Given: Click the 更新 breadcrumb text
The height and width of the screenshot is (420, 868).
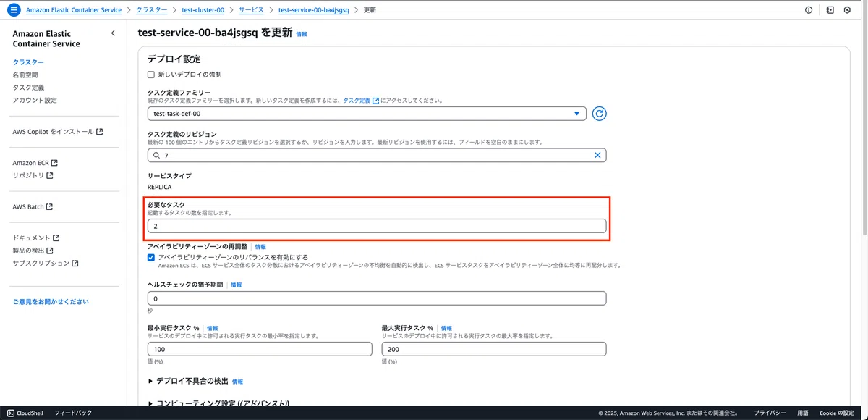Looking at the screenshot, I should point(370,10).
